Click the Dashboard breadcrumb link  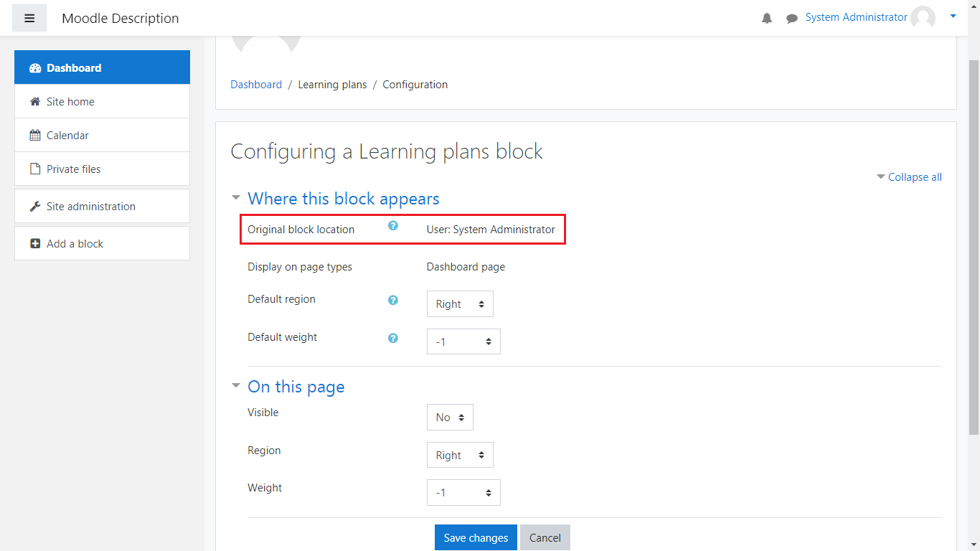(256, 85)
